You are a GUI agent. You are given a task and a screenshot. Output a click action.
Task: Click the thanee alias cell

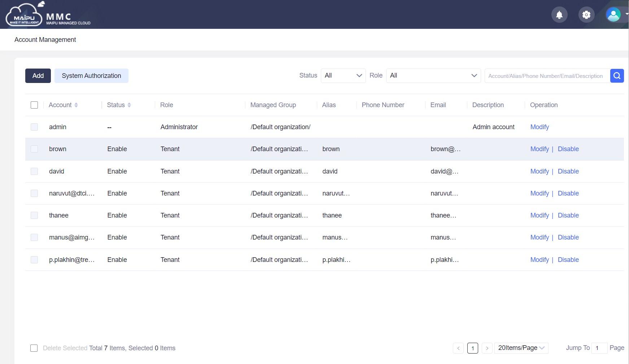[x=332, y=215]
